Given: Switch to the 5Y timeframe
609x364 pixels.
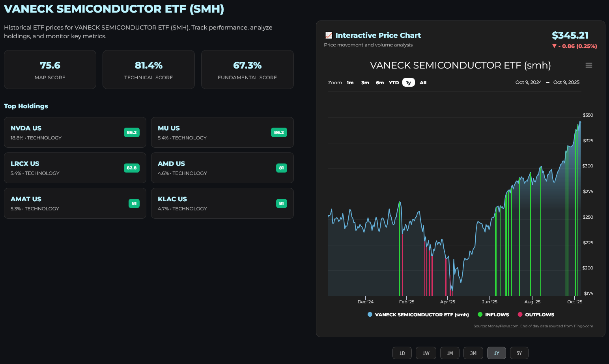Looking at the screenshot, I should click(519, 353).
